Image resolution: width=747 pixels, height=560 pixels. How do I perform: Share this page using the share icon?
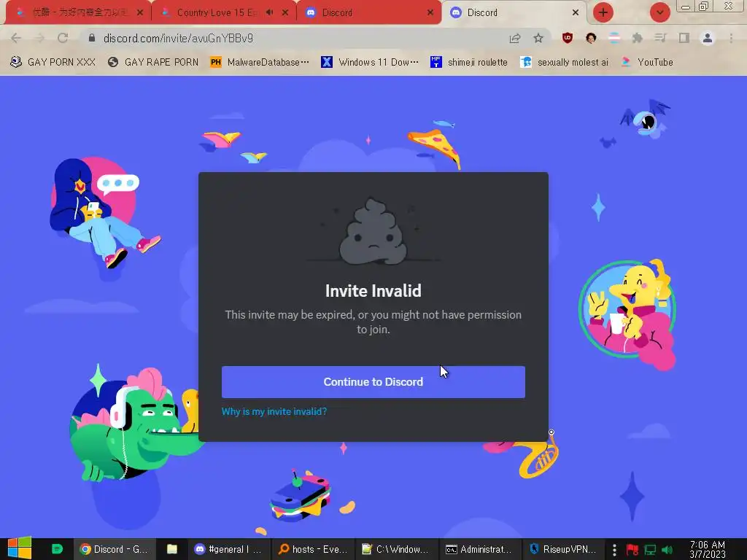point(514,38)
